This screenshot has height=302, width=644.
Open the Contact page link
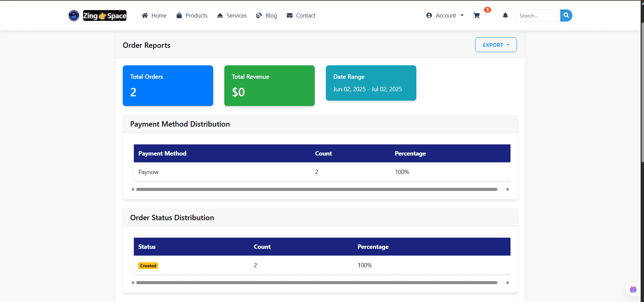301,15
